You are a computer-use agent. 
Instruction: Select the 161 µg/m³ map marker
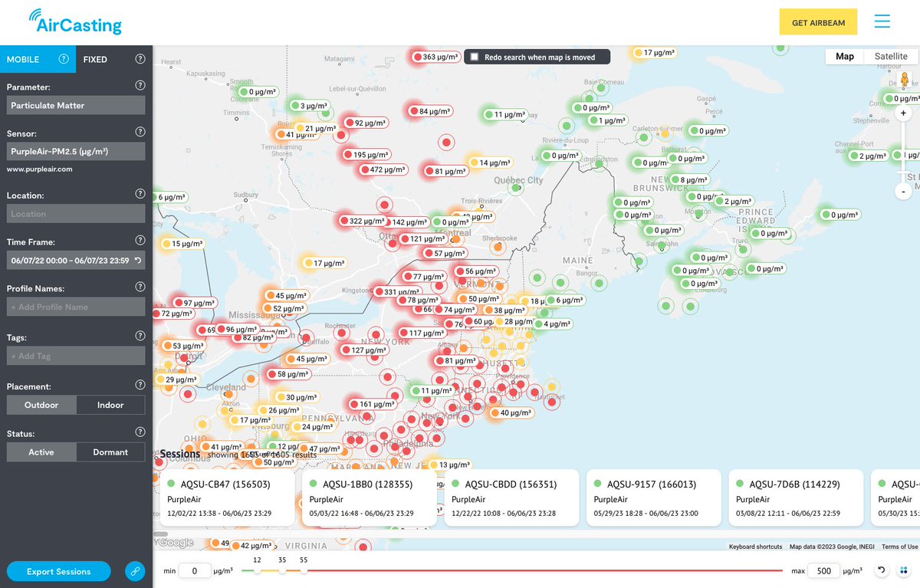(371, 404)
